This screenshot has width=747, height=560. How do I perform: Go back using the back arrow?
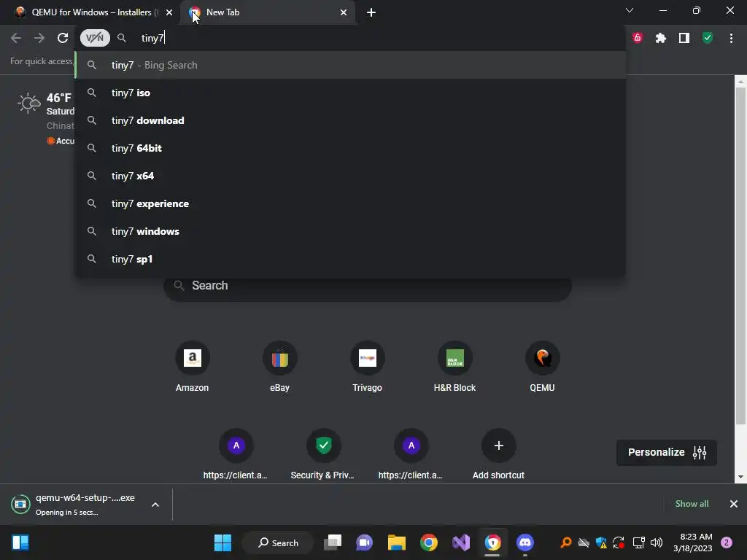(x=16, y=38)
